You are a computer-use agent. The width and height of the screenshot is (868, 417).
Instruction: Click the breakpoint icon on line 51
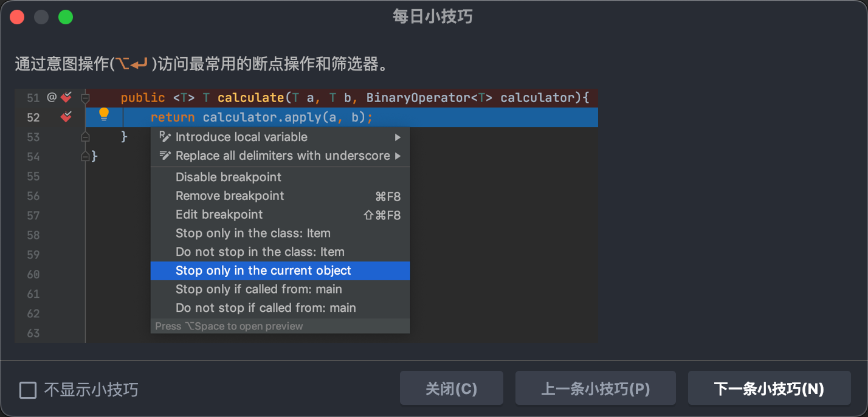[x=66, y=97]
